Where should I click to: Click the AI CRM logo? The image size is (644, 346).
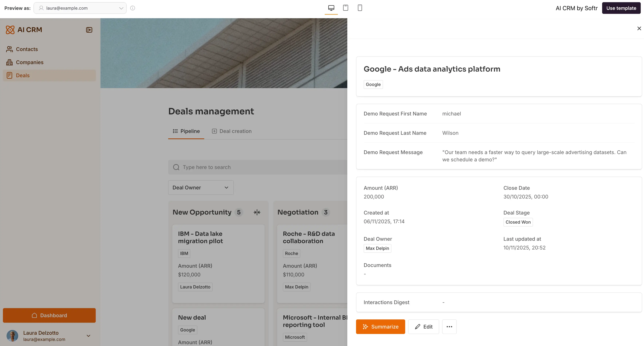pos(24,30)
